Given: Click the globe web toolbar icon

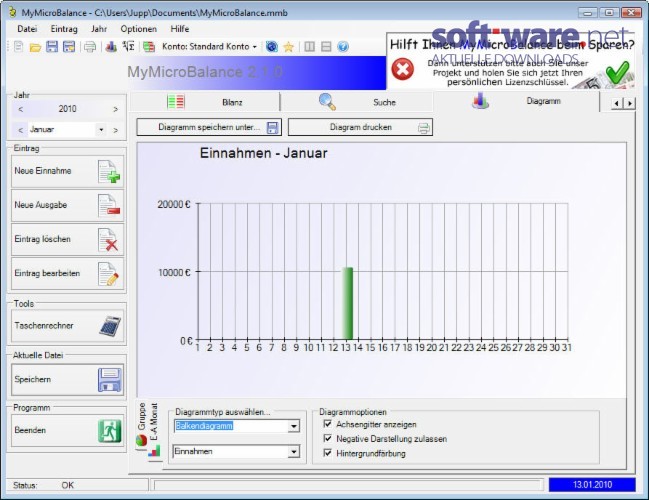Looking at the screenshot, I should pos(272,46).
